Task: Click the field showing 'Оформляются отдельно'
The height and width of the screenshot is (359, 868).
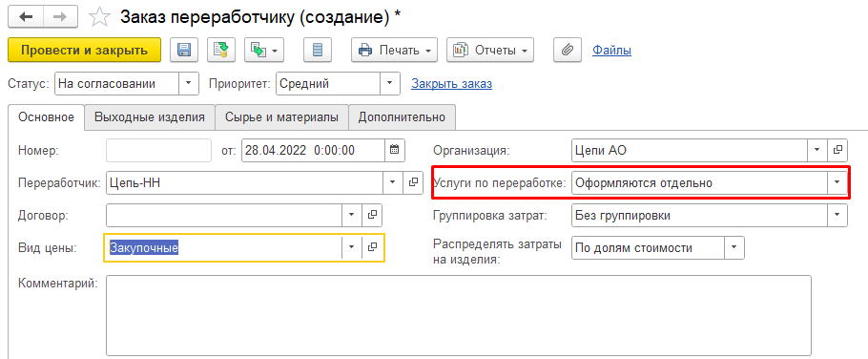Action: 700,182
